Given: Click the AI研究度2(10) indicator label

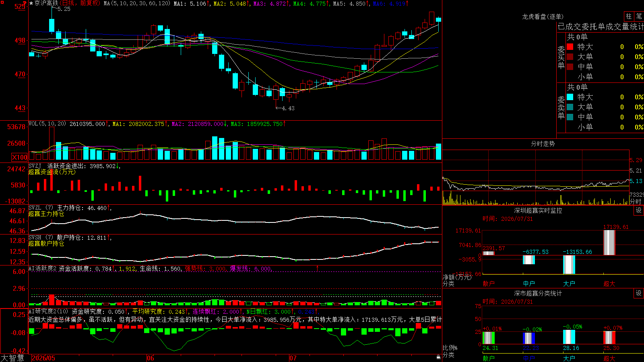Looking at the screenshot, I should tap(48, 311).
